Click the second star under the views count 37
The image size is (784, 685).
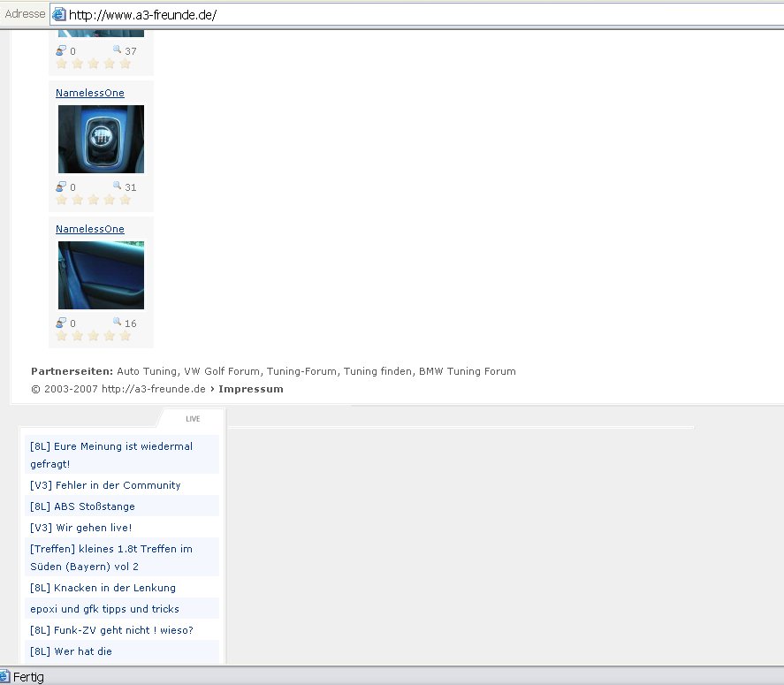point(78,64)
